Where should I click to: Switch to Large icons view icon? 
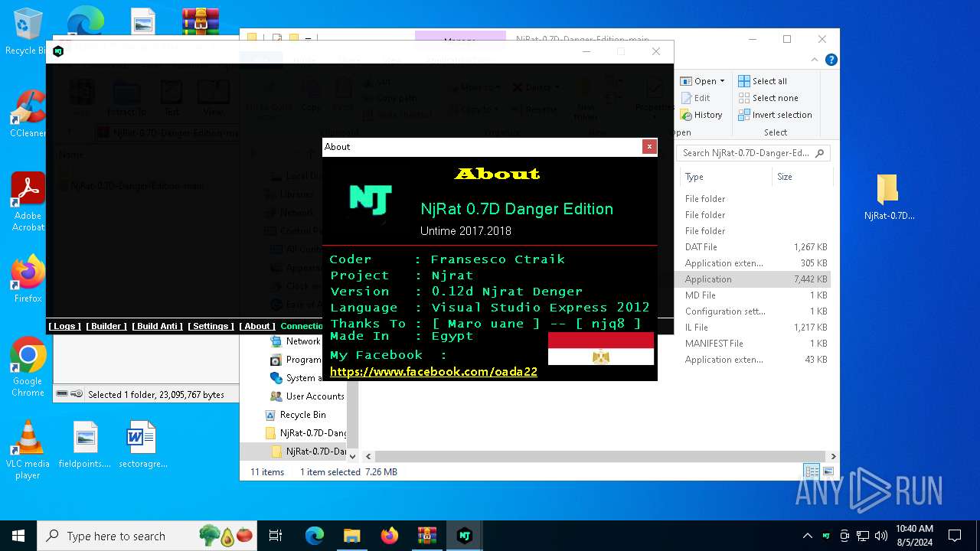(828, 471)
